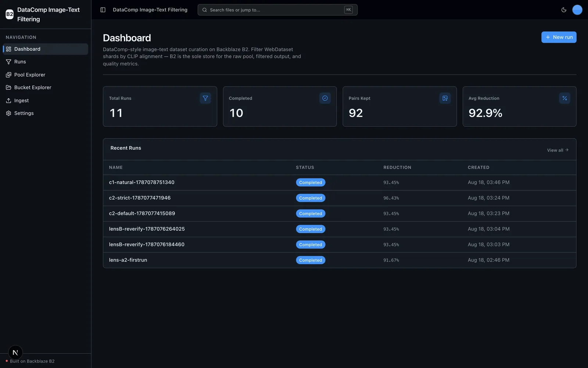The image size is (588, 368).
Task: Click the 96.43% reduction value
Action: 391,198
